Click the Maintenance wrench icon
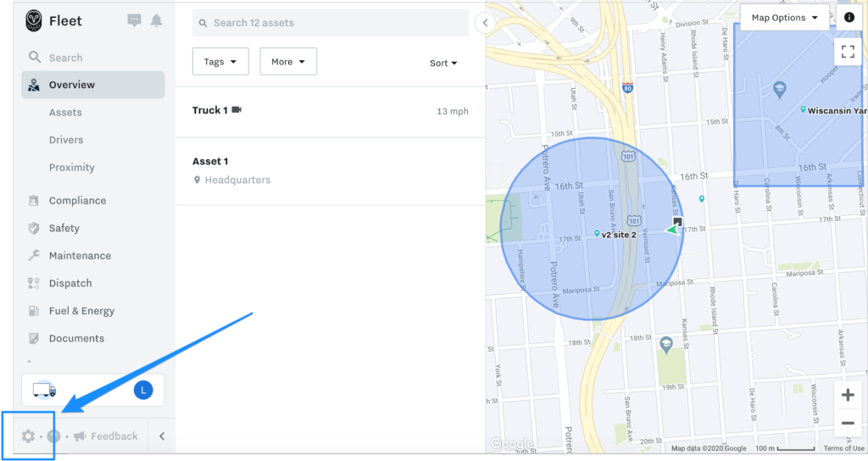The height and width of the screenshot is (461, 868). point(34,255)
